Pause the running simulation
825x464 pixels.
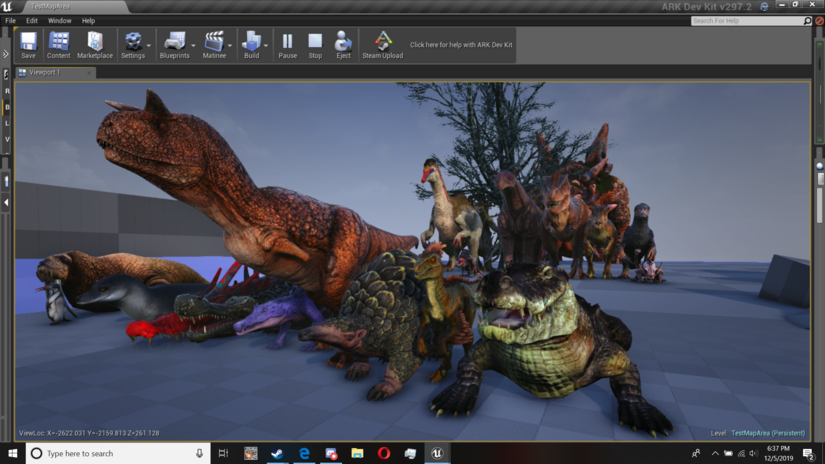pos(287,44)
